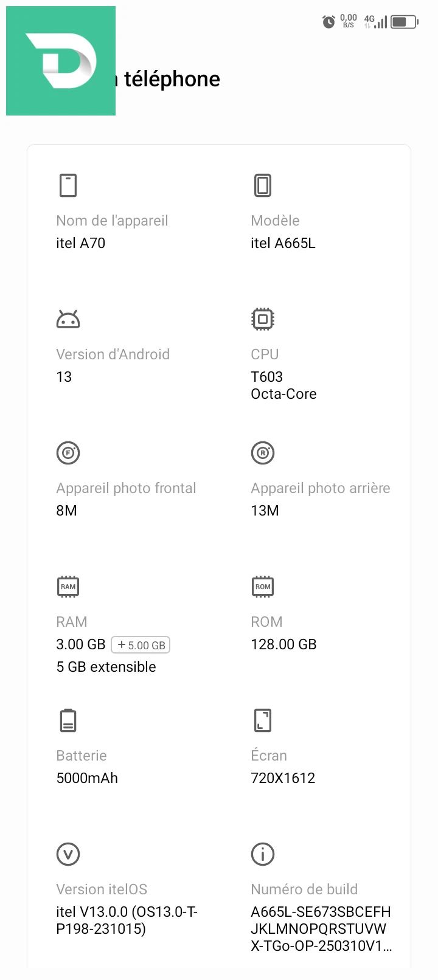The width and height of the screenshot is (438, 980).
Task: Tap the Batterie icon
Action: coord(68,720)
